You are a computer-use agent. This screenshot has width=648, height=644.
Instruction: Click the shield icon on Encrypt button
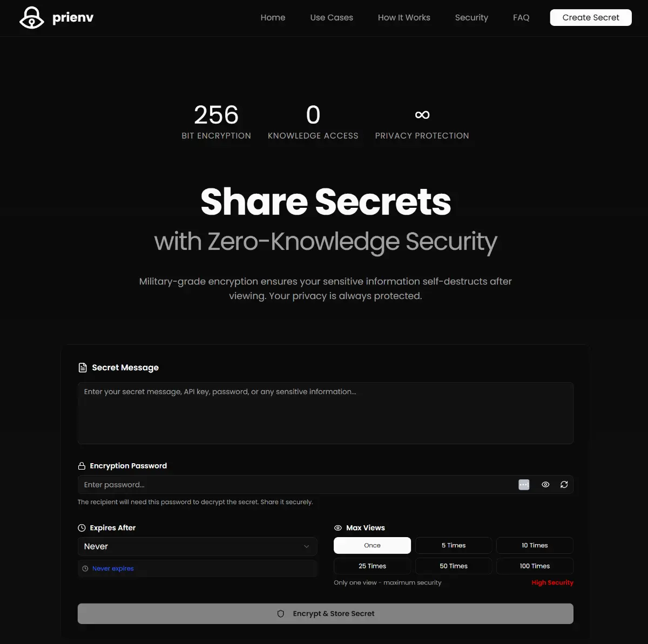281,614
